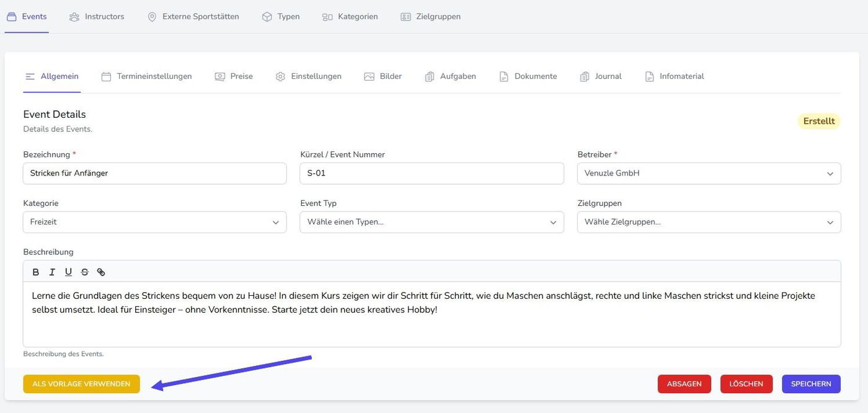868x413 pixels.
Task: Open the Typen section
Action: (x=281, y=17)
